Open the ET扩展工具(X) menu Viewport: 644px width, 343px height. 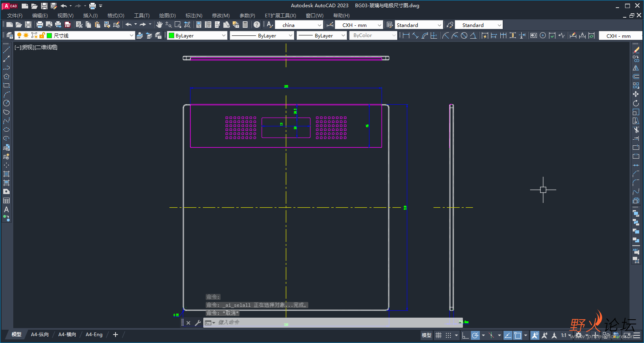pyautogui.click(x=280, y=15)
